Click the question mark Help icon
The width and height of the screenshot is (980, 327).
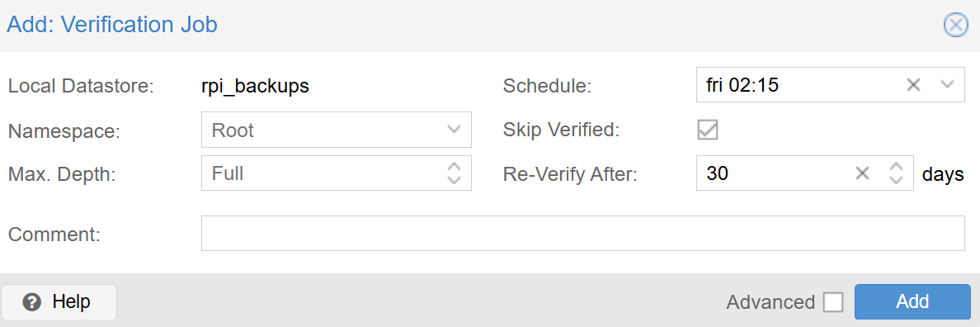31,302
